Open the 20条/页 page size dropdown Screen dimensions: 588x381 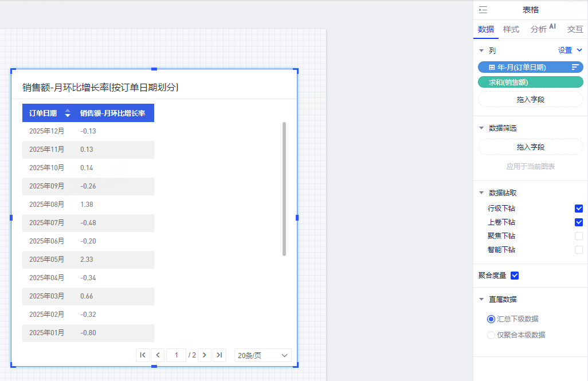tap(262, 355)
